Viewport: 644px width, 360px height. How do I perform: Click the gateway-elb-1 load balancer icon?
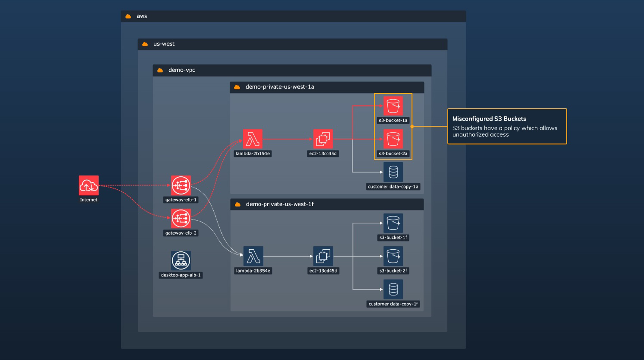tap(181, 185)
